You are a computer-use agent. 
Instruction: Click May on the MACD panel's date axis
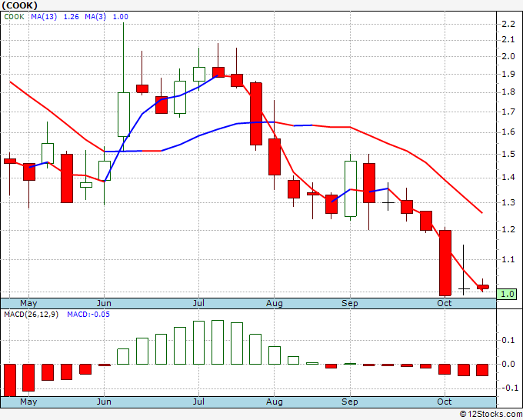tap(28, 402)
